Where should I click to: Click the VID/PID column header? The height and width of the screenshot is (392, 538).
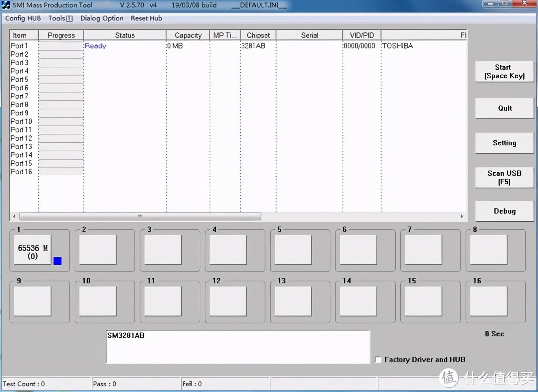[362, 35]
